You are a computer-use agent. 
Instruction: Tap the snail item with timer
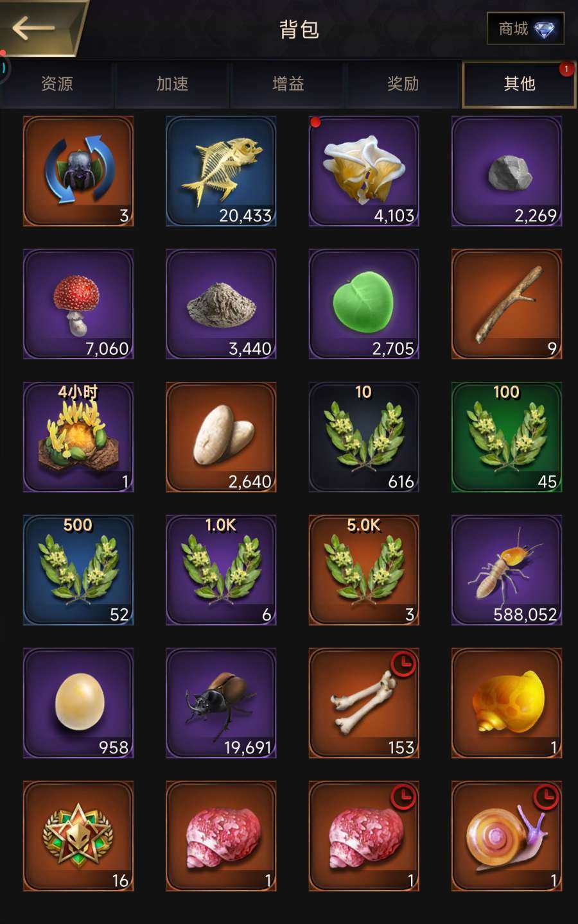click(x=507, y=836)
